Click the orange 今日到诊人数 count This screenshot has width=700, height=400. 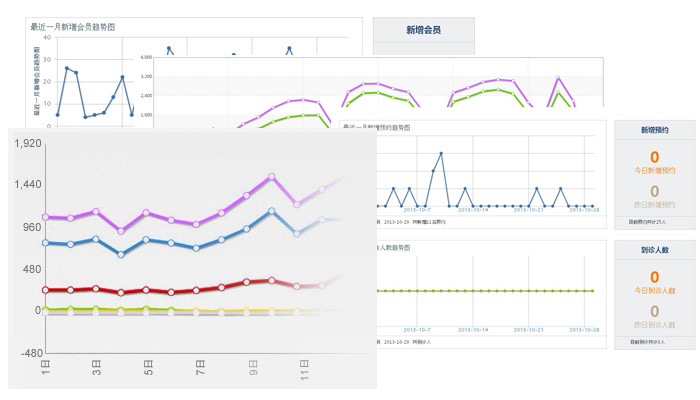click(654, 277)
